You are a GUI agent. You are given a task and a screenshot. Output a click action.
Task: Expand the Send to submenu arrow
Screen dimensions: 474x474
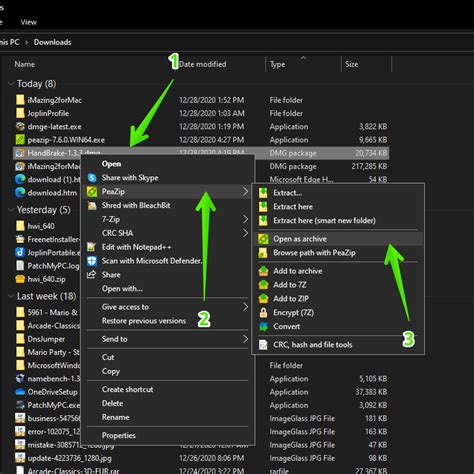245,339
